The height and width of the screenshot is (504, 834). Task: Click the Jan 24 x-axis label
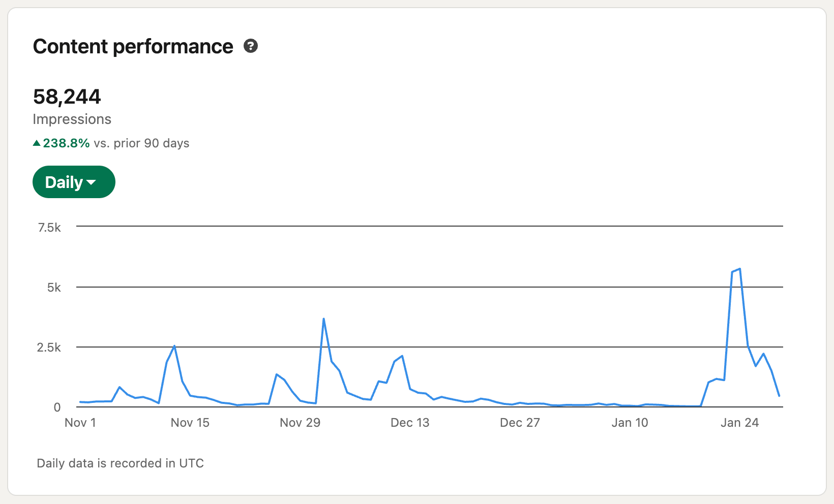[739, 423]
